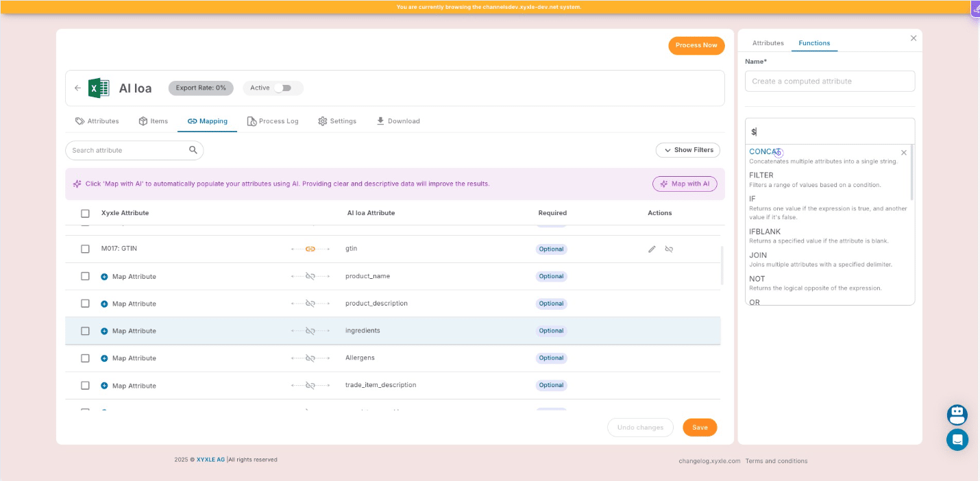980x481 pixels.
Task: Click the back arrow beside the Excel icon
Action: click(77, 88)
